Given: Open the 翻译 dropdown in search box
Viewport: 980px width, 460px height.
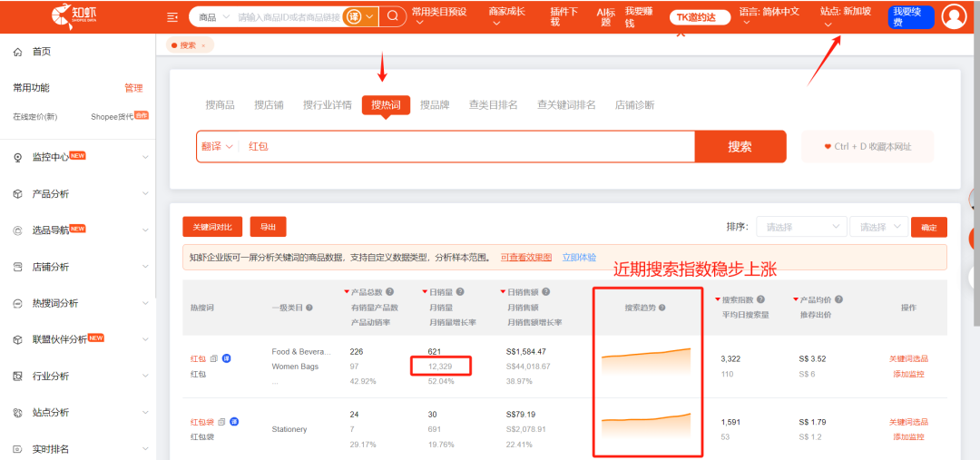Looking at the screenshot, I should coord(217,147).
